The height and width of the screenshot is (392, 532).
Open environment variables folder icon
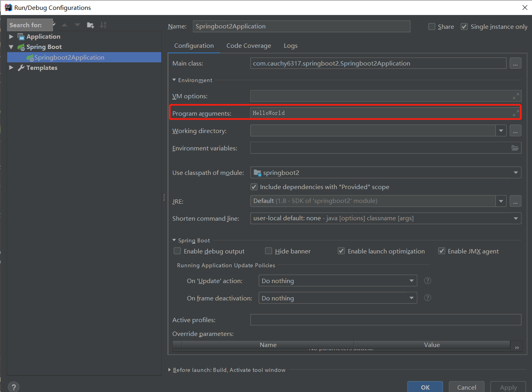515,148
